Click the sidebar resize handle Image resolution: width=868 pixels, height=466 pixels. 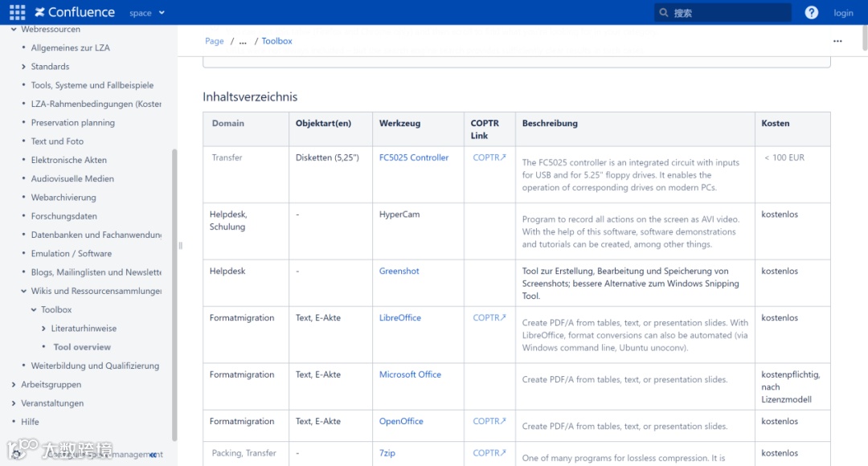coord(181,246)
